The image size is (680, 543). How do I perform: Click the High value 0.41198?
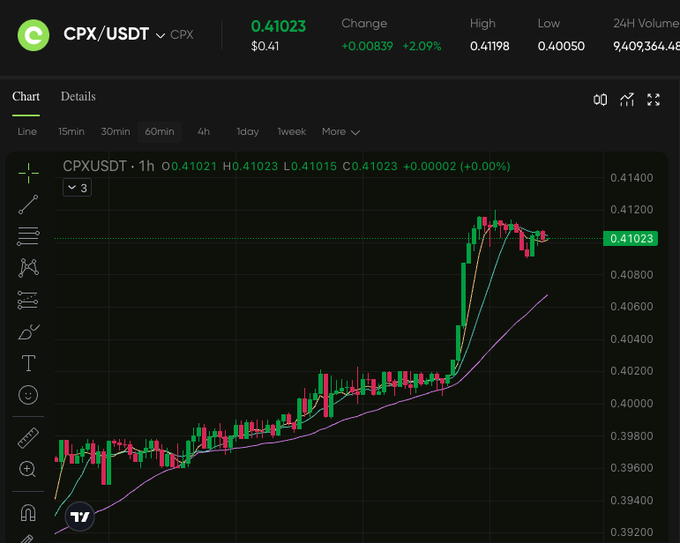(490, 46)
